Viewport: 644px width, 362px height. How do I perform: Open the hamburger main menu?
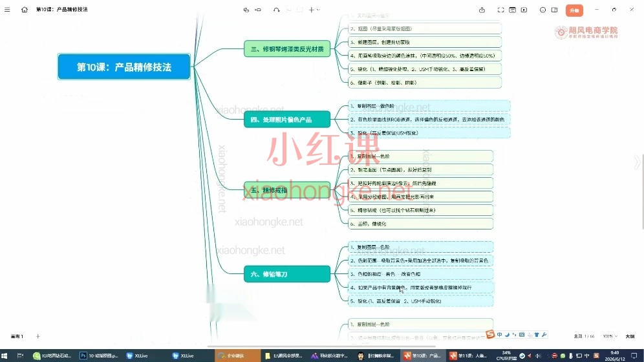pyautogui.click(x=7, y=10)
